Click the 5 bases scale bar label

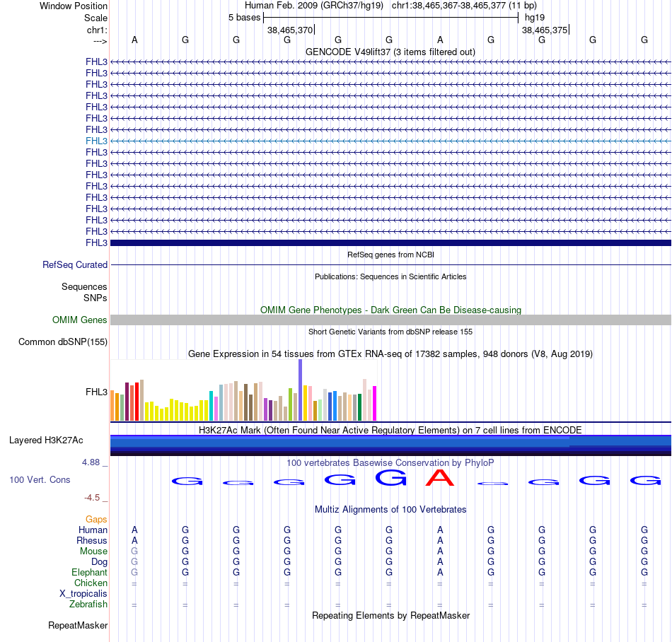click(244, 18)
